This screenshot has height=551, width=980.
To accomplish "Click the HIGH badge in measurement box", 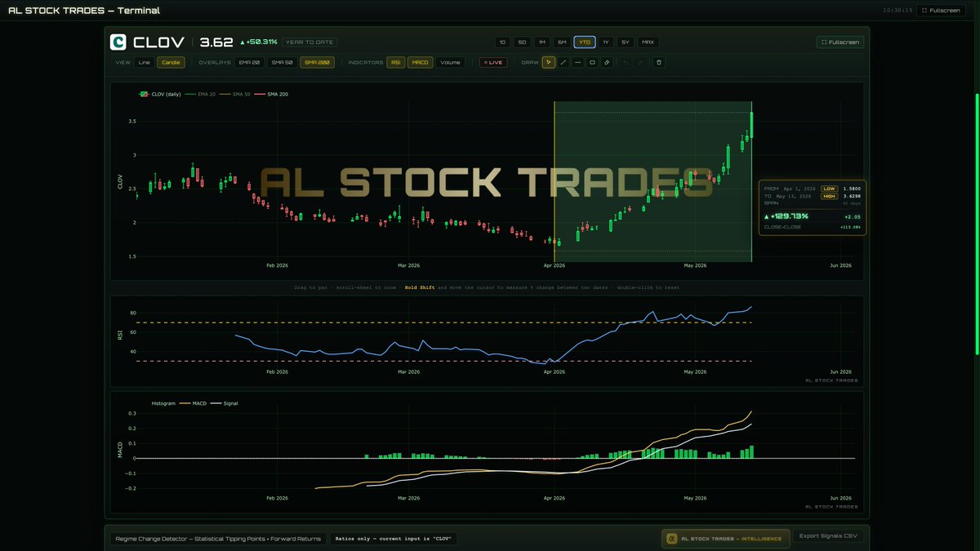I will tap(829, 196).
